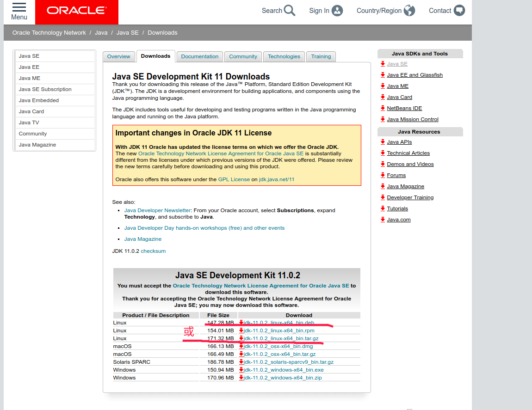Screen dimensions: 532x410
Task: Open Java Magazine link under See also
Action: [x=143, y=239]
